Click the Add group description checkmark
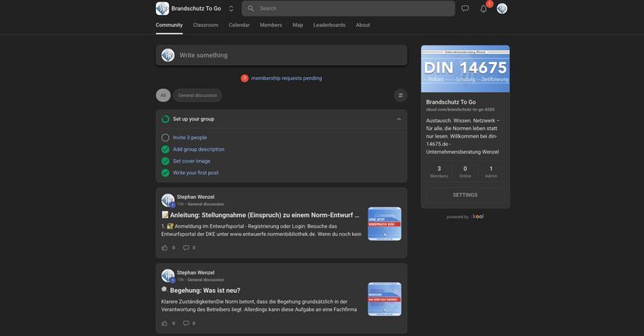The image size is (644, 336). click(x=165, y=149)
